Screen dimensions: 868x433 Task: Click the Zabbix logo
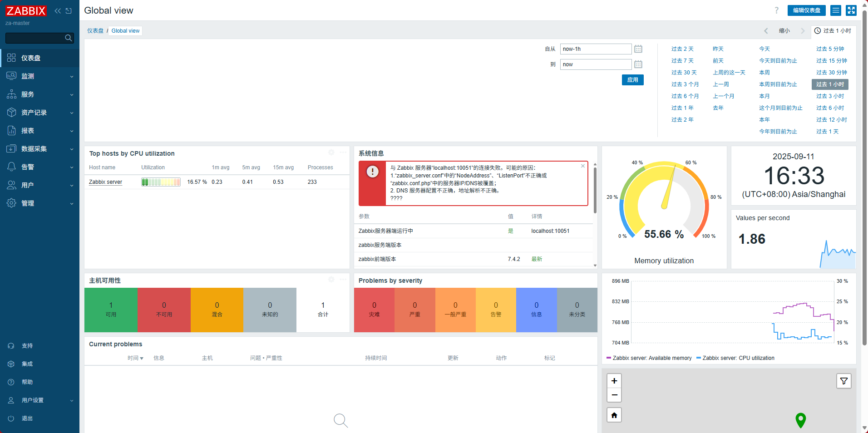(x=26, y=10)
